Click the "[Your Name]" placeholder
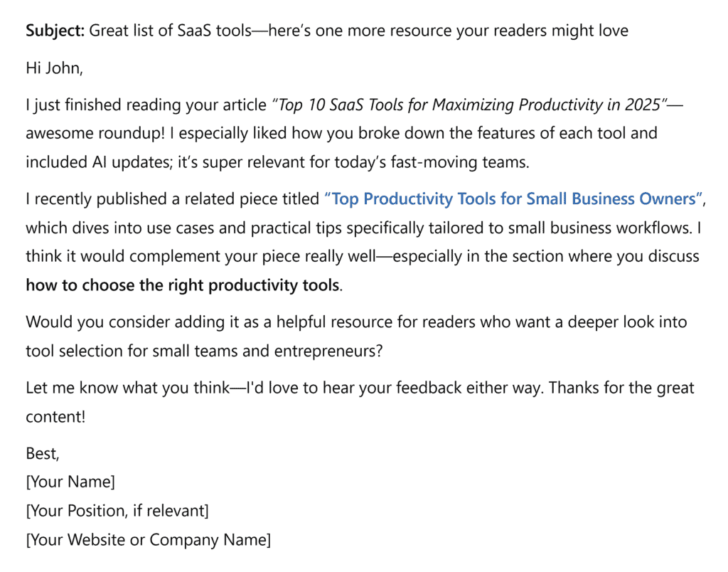The width and height of the screenshot is (728, 572). [70, 482]
